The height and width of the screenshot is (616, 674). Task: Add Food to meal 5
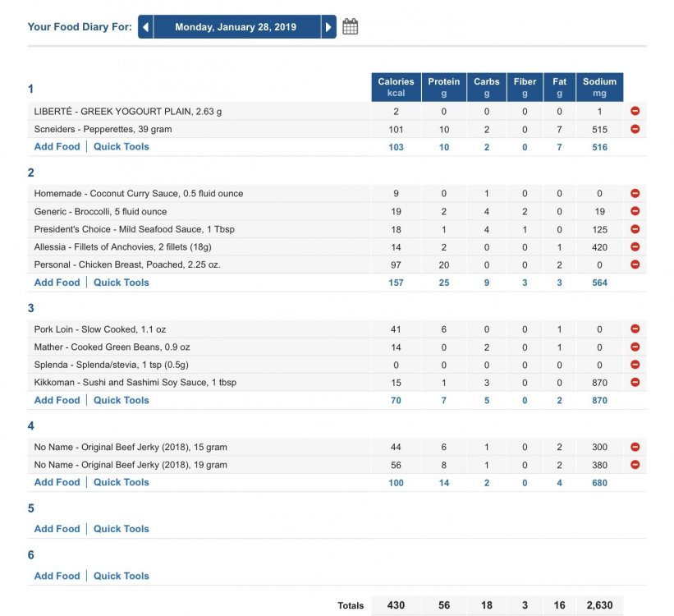57,529
